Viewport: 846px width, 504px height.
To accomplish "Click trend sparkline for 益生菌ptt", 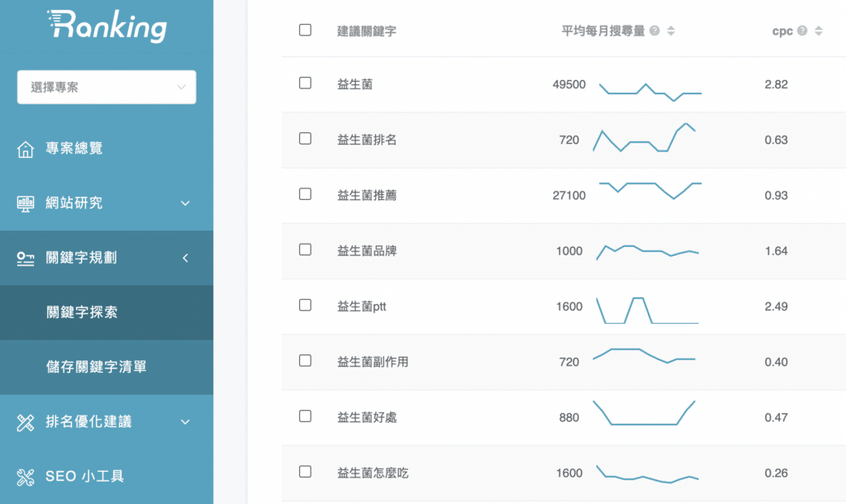I will pyautogui.click(x=648, y=311).
